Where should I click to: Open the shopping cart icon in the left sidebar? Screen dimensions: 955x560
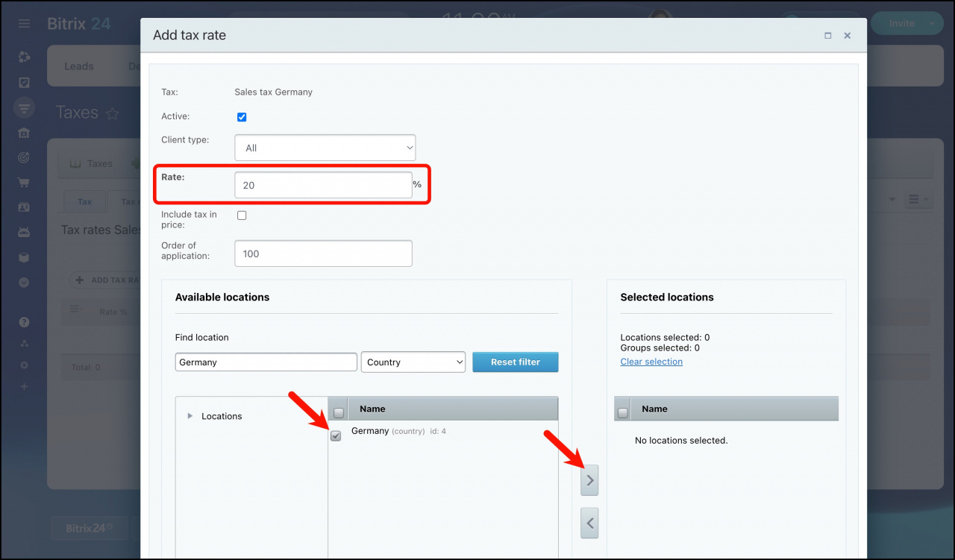(x=24, y=182)
